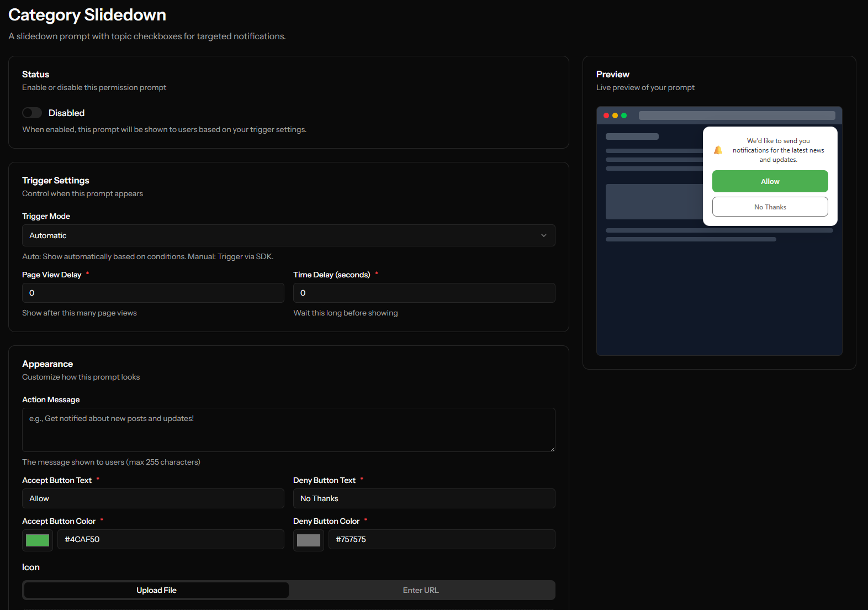Click into the Action Message textarea
Viewport: 868px width, 610px height.
tap(288, 430)
